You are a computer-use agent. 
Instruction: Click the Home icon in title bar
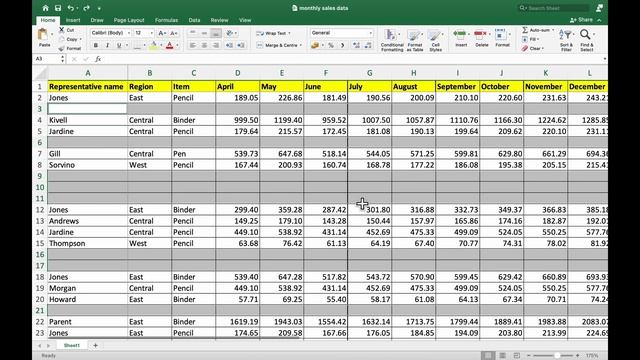pyautogui.click(x=45, y=8)
